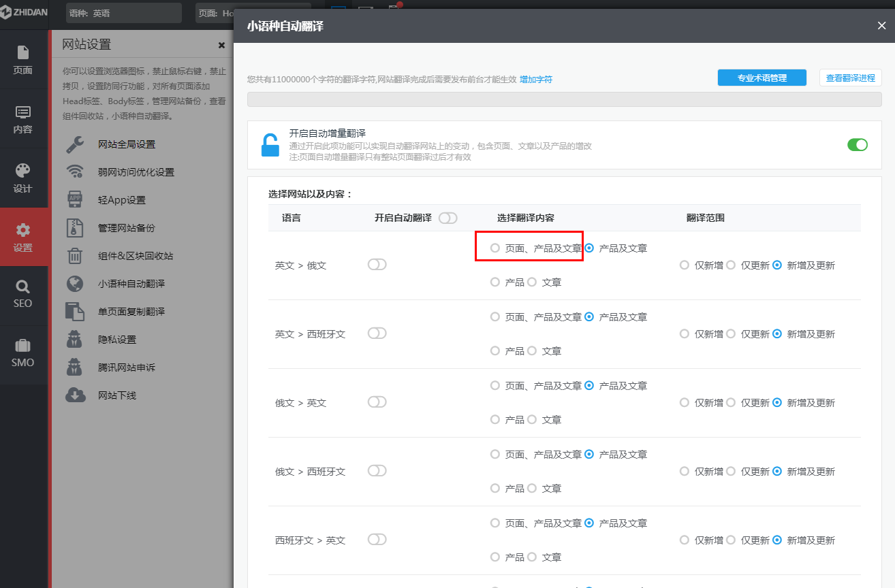895x588 pixels.
Task: Select 仅新增 for 西班牙文 > 英文 row
Action: pos(684,540)
